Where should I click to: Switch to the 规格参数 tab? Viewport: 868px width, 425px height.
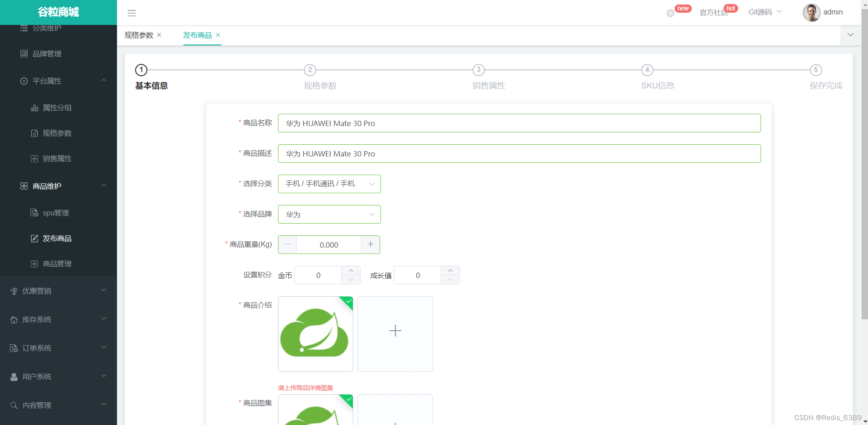(139, 35)
